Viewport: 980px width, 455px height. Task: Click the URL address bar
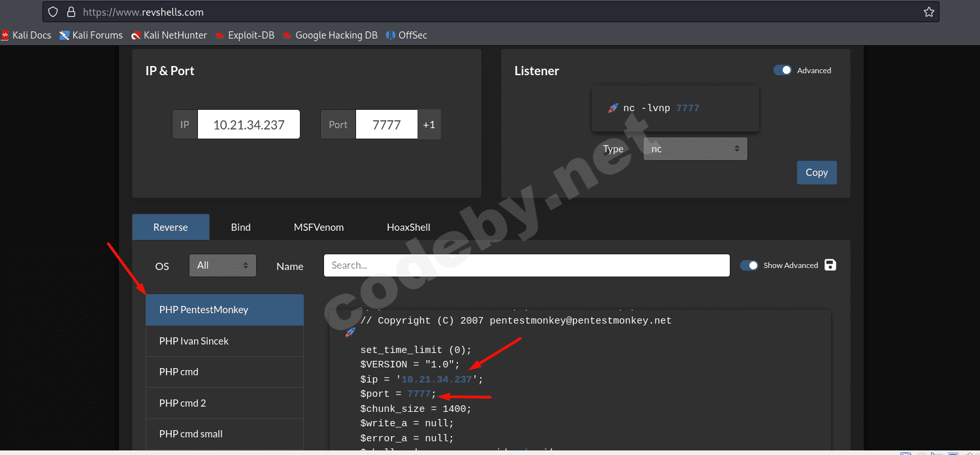pyautogui.click(x=490, y=12)
